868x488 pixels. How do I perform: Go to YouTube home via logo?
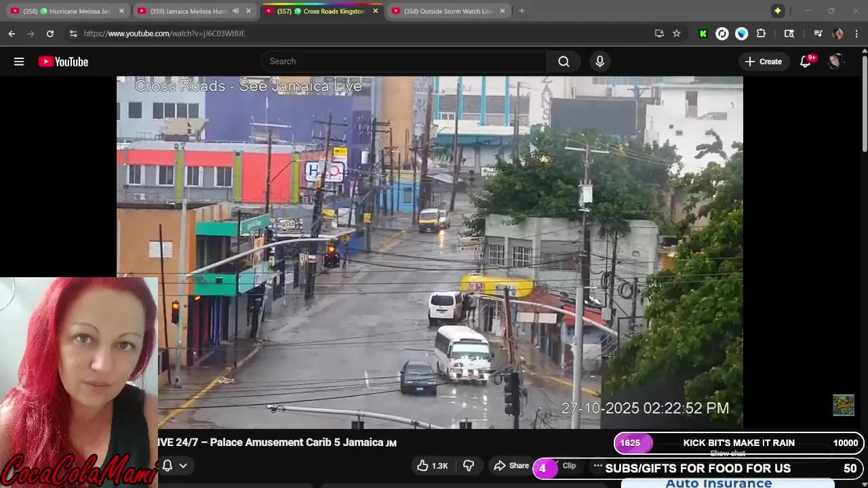tap(63, 62)
